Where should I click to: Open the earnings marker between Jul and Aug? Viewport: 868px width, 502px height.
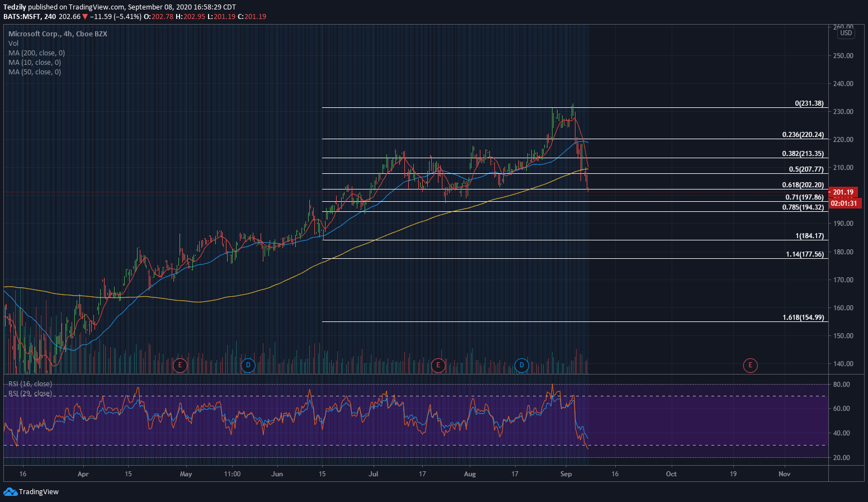[438, 366]
